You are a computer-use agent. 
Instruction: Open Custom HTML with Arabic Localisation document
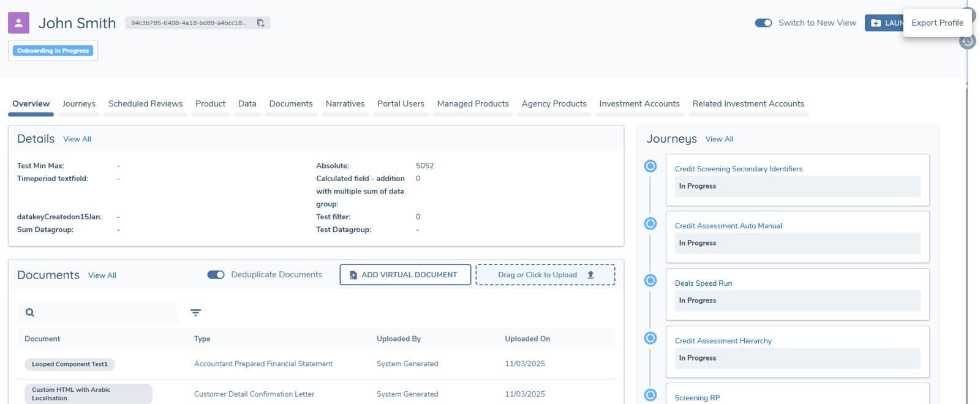88,394
